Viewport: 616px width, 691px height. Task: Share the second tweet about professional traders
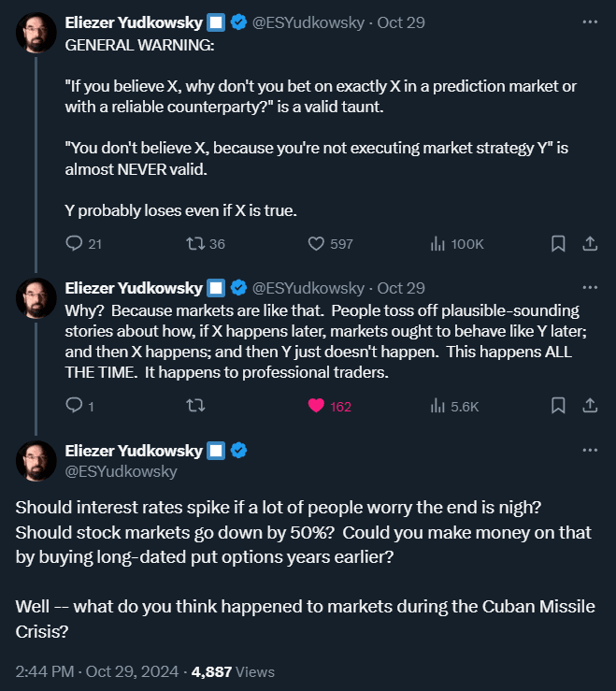click(x=590, y=406)
